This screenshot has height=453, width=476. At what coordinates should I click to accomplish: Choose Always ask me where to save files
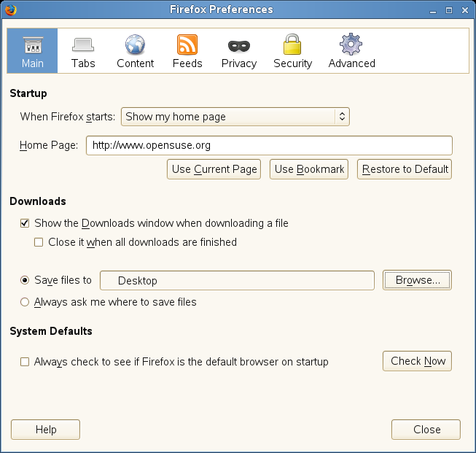[25, 302]
